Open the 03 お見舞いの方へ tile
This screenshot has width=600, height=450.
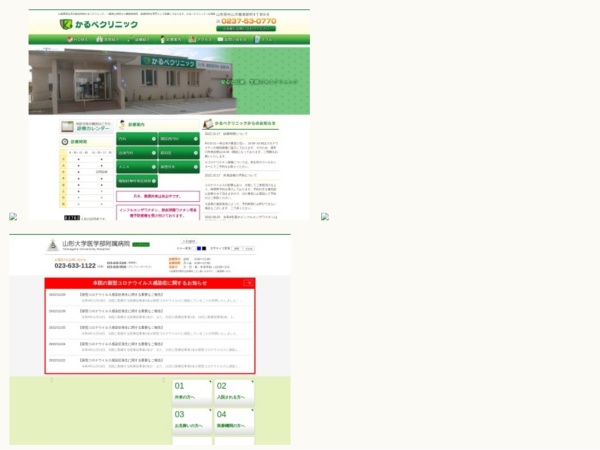tap(192, 421)
